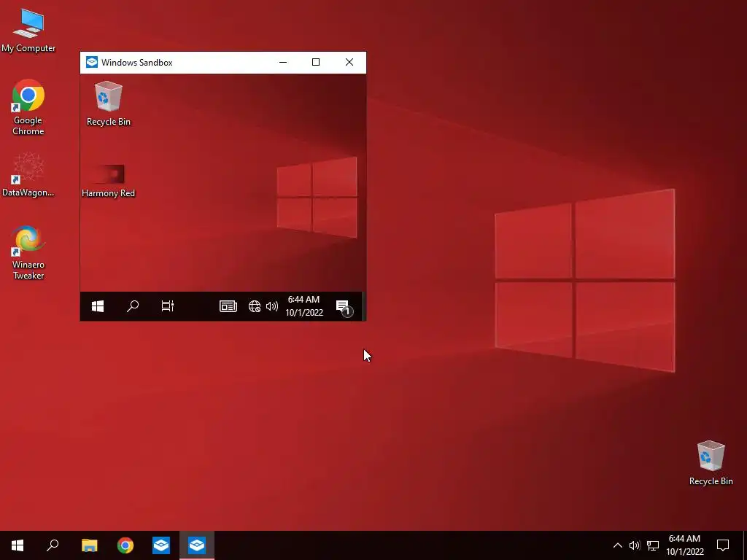The image size is (747, 560).
Task: Open host Start menu button
Action: click(18, 545)
